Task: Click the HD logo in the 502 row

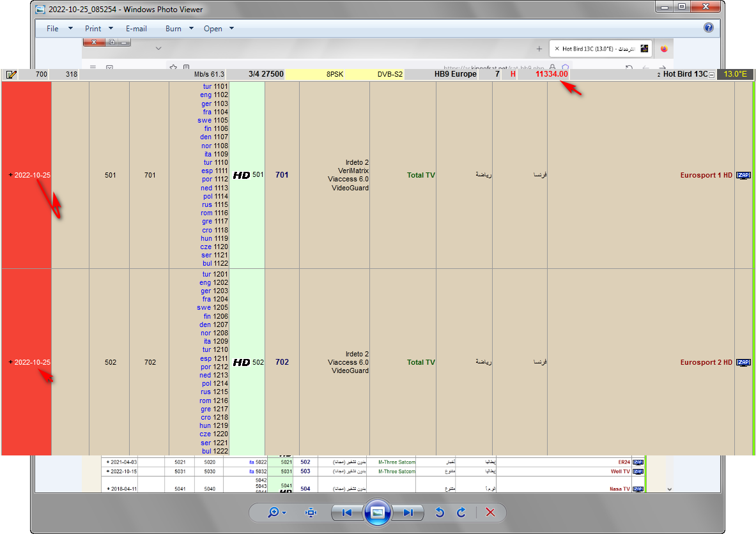Action: [242, 362]
